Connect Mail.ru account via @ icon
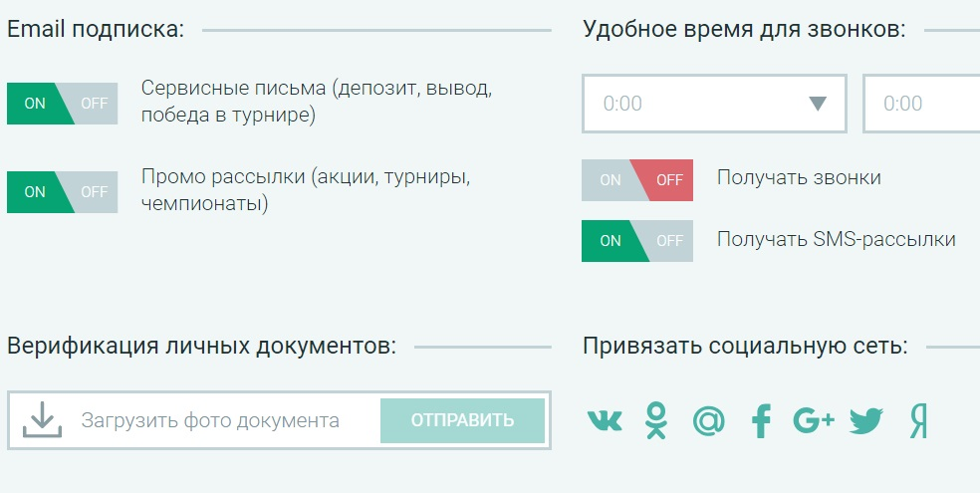 coord(708,421)
